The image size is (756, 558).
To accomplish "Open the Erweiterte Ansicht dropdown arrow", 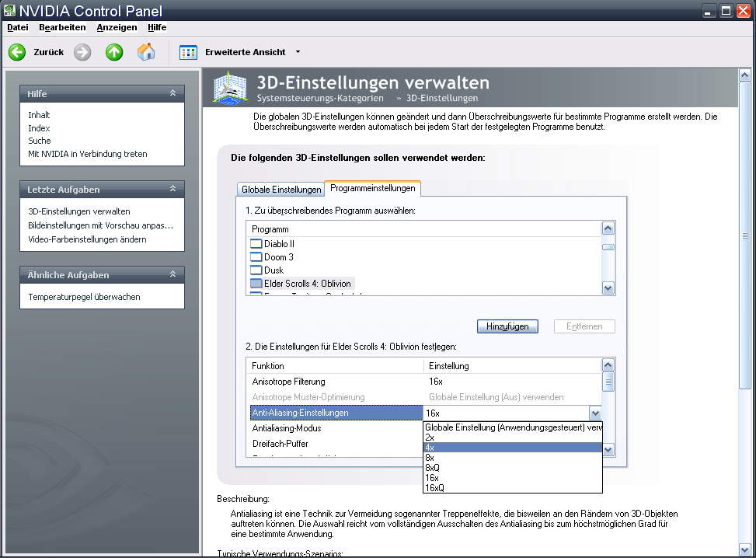I will pos(298,52).
